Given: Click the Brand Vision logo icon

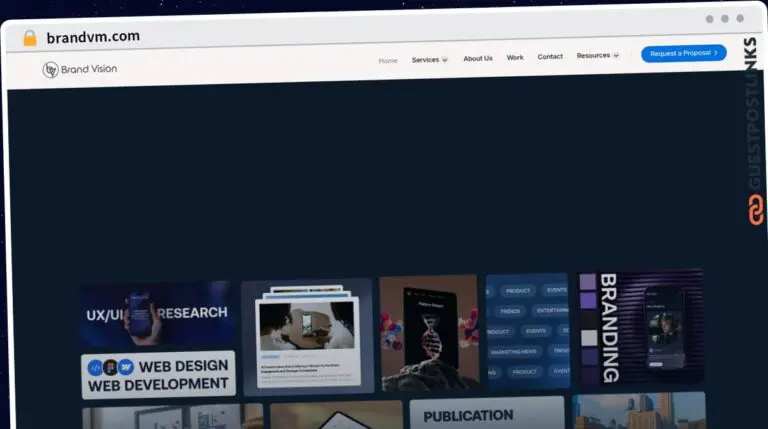Looking at the screenshot, I should 51,69.
